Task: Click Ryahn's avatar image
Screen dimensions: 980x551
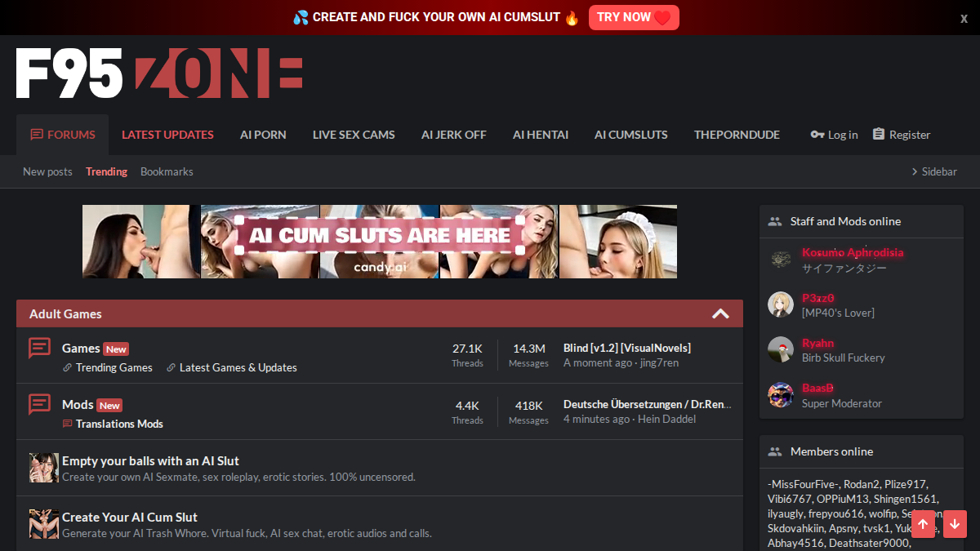Action: click(781, 349)
